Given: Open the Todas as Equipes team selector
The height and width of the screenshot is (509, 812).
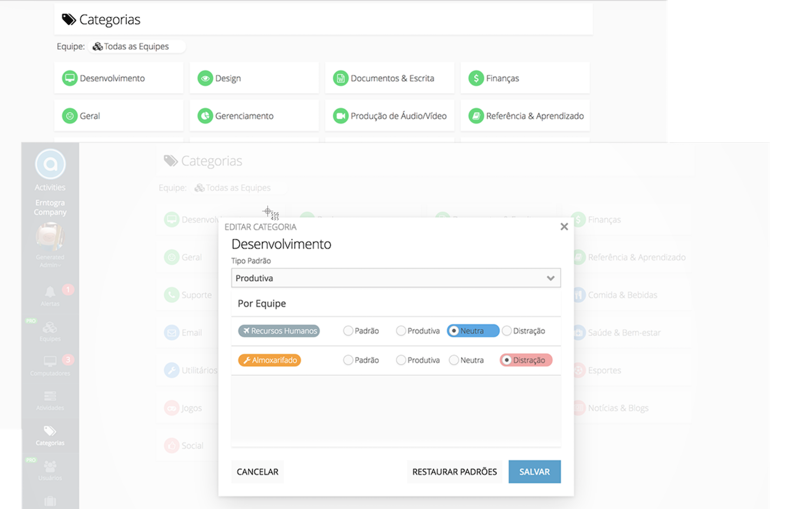Looking at the screenshot, I should (136, 46).
